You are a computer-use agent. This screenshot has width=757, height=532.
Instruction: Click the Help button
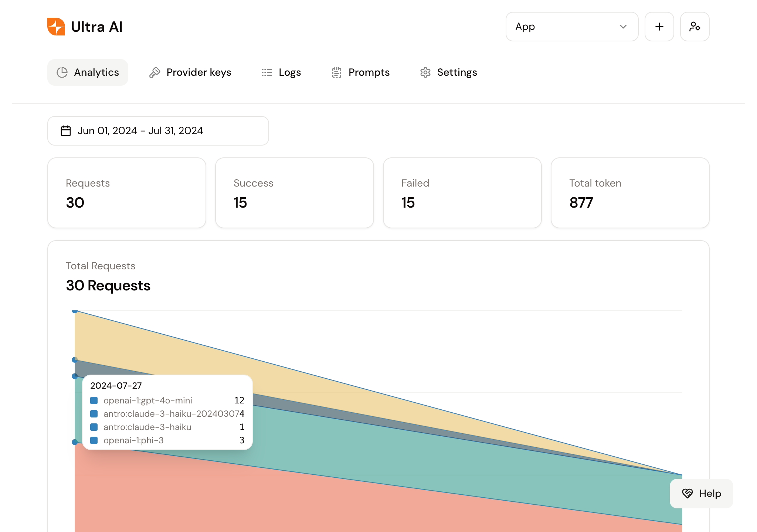coord(701,494)
